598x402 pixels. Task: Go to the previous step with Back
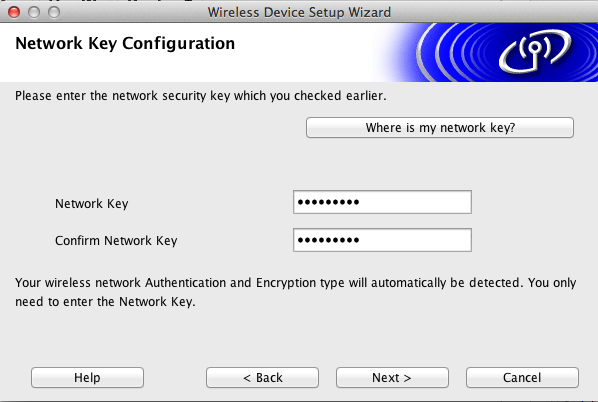[262, 378]
